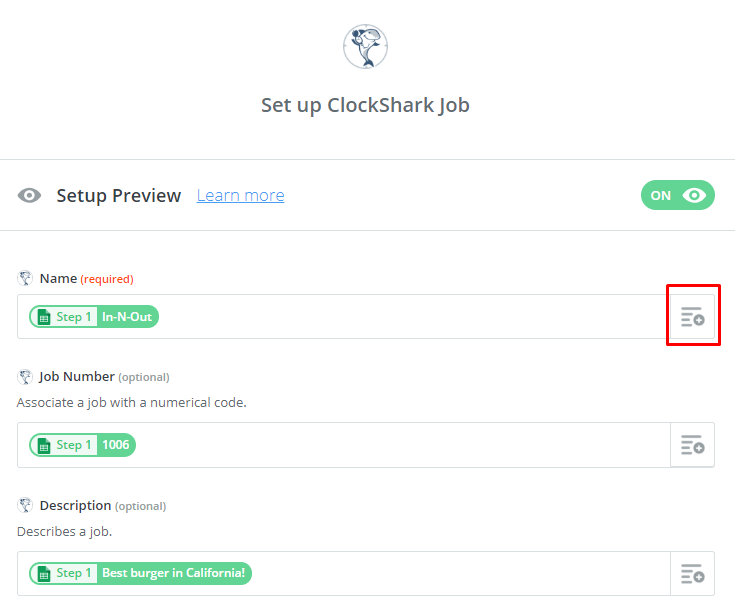Click the Google Sheets icon in 1006 pill
This screenshot has height=611, width=741.
point(44,445)
